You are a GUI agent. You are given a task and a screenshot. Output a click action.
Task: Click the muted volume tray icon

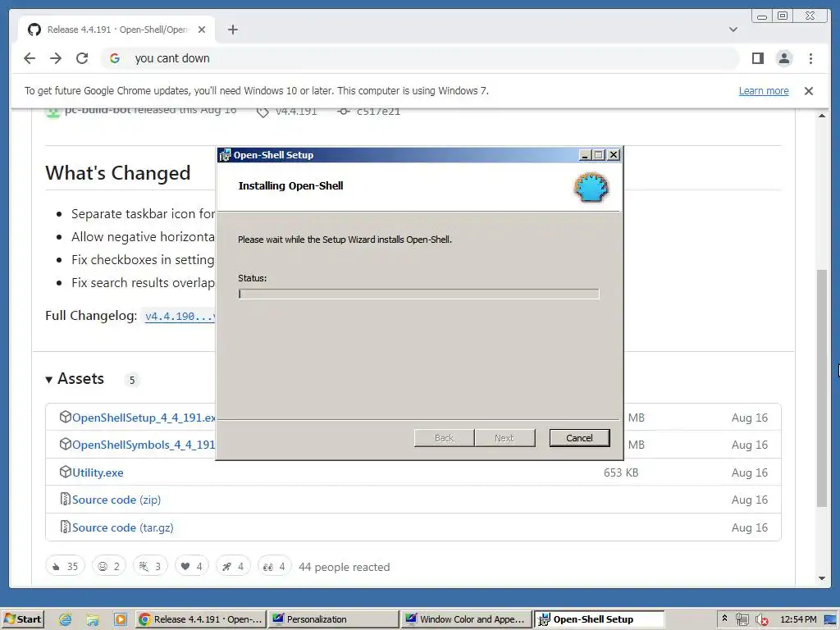[x=761, y=619]
